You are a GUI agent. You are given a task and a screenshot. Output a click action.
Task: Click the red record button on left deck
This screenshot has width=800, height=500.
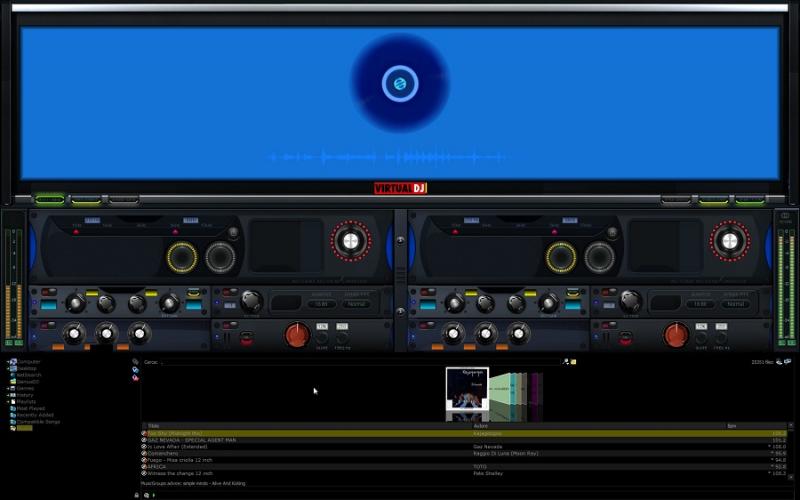[246, 338]
